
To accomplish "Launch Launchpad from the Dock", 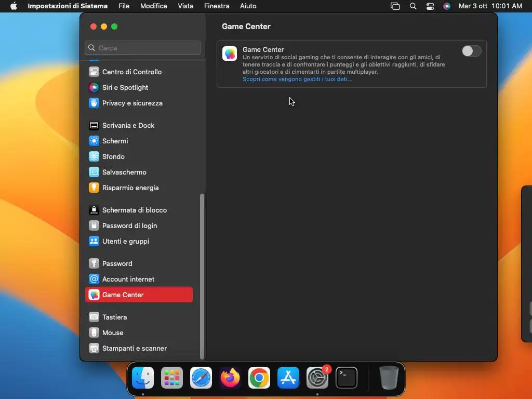I will (172, 378).
